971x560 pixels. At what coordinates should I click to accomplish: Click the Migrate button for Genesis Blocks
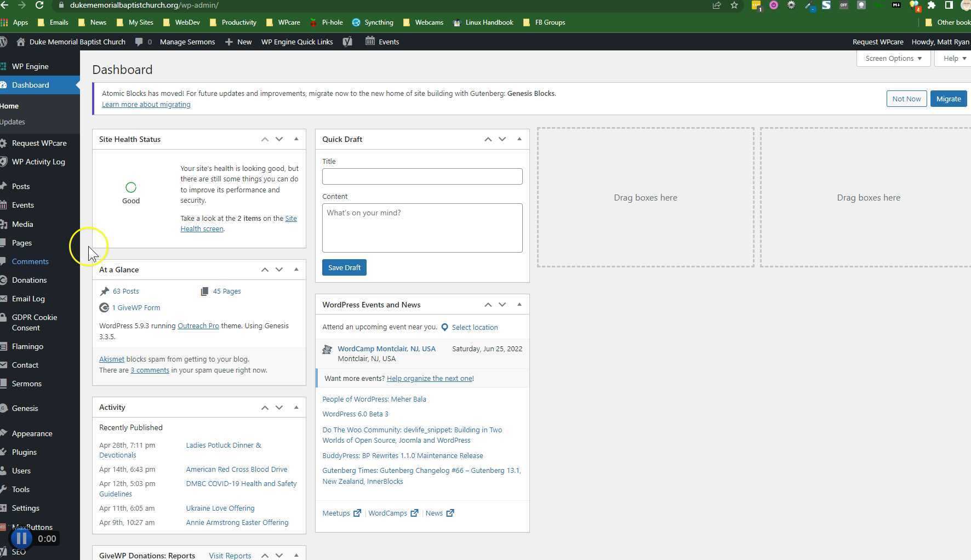[x=949, y=99]
